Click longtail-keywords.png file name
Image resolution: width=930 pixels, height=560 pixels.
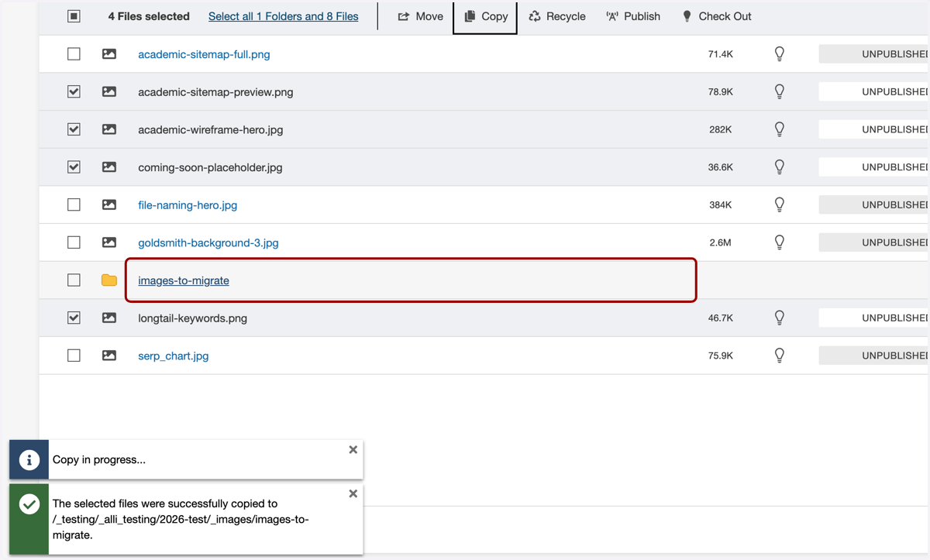[x=192, y=318]
